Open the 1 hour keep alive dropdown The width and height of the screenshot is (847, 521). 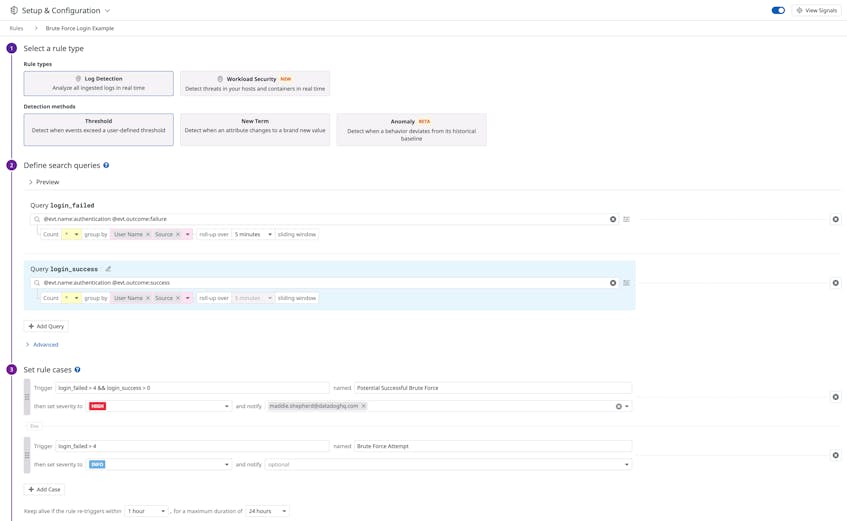146,511
